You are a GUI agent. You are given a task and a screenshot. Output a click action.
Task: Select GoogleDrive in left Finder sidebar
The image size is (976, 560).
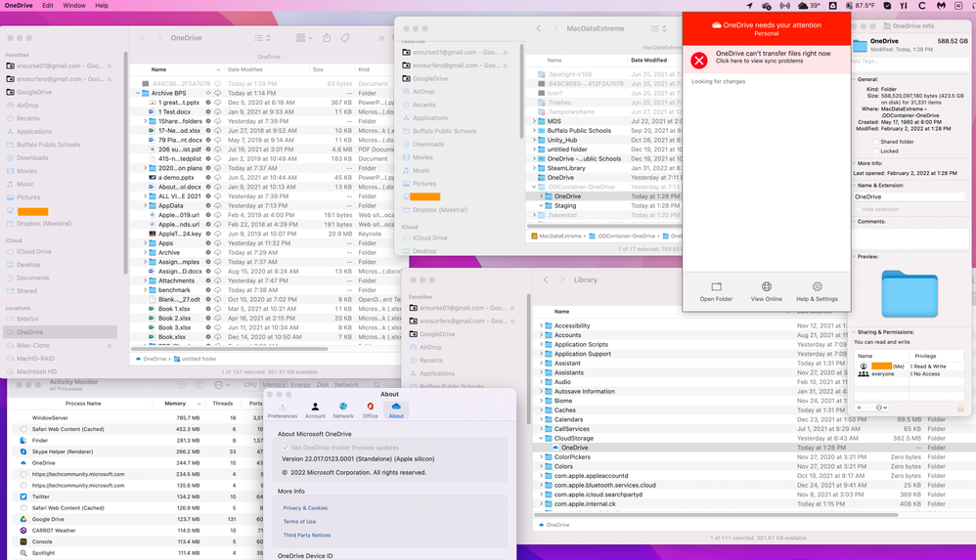[34, 92]
